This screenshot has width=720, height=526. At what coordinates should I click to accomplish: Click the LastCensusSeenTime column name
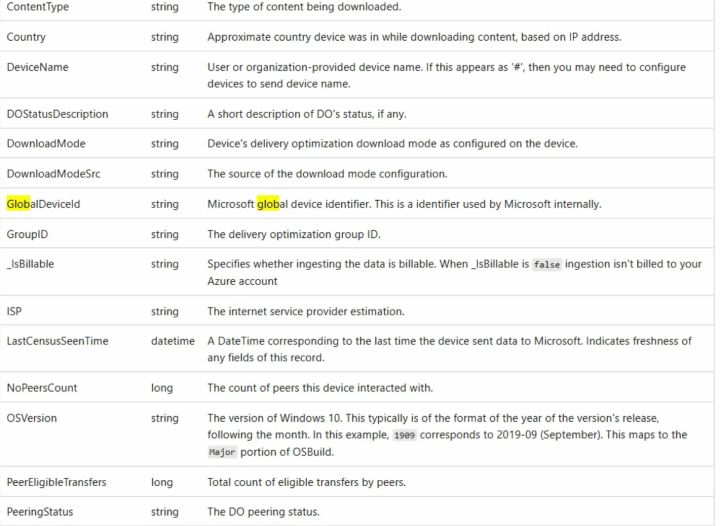point(57,341)
